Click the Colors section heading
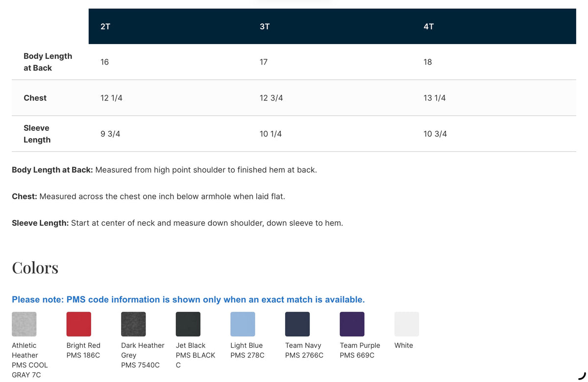The image size is (588, 382). coord(35,268)
